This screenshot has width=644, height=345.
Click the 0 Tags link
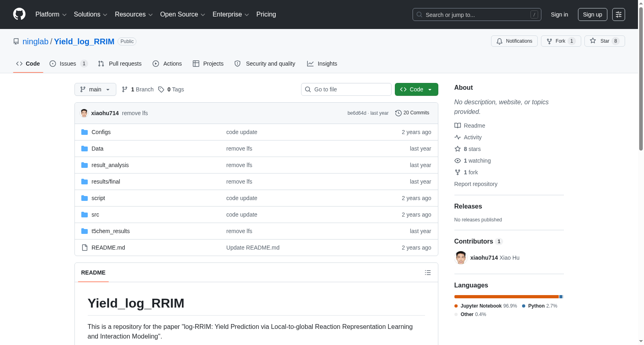click(171, 89)
